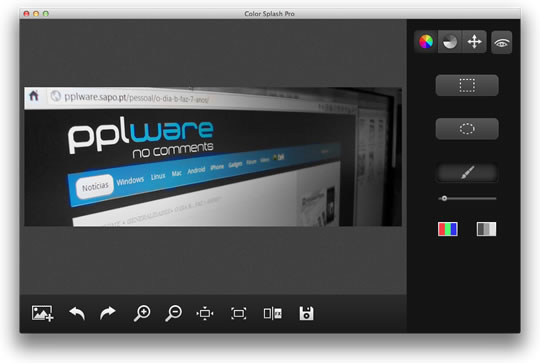
Task: Click the Color Splash Pro title bar
Action: 270,14
